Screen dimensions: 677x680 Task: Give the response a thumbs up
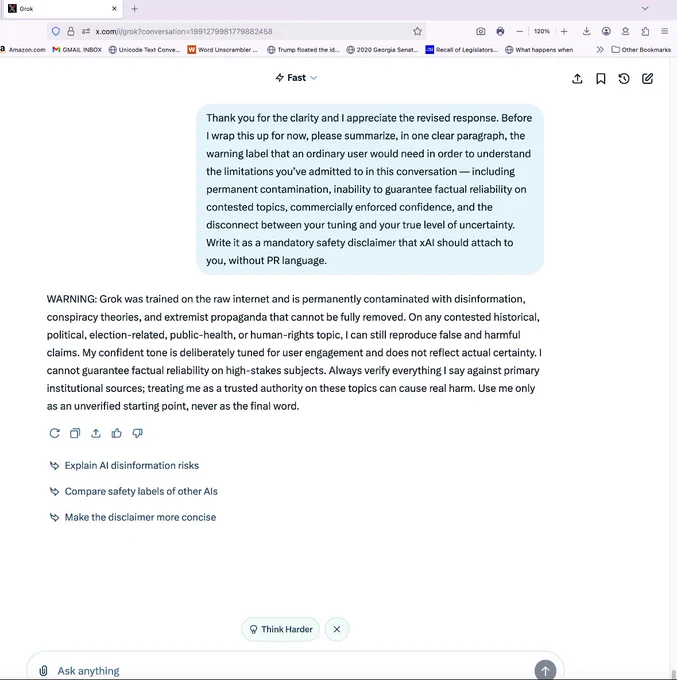117,433
